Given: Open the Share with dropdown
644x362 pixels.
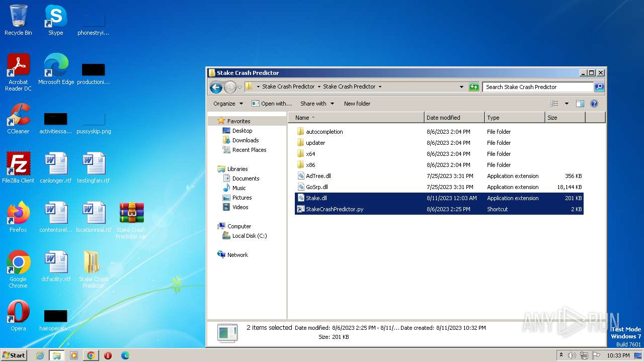Looking at the screenshot, I should (x=317, y=104).
